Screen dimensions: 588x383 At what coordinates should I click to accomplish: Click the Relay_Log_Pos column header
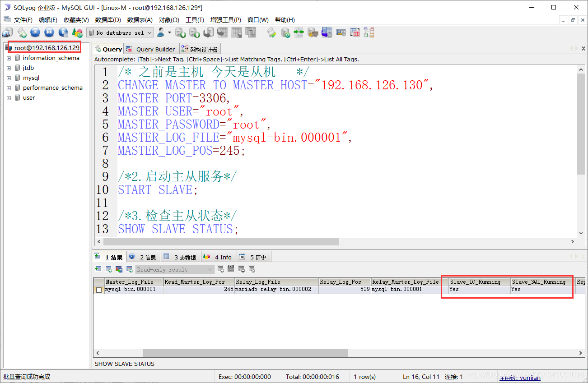coord(345,282)
